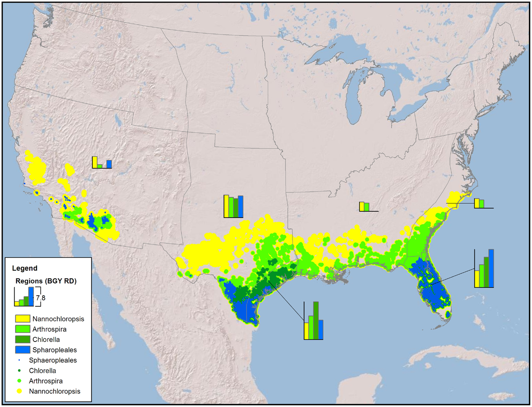
Task: Click 'Nannochloropsis' label beside the yellow dot
Action: (55, 391)
